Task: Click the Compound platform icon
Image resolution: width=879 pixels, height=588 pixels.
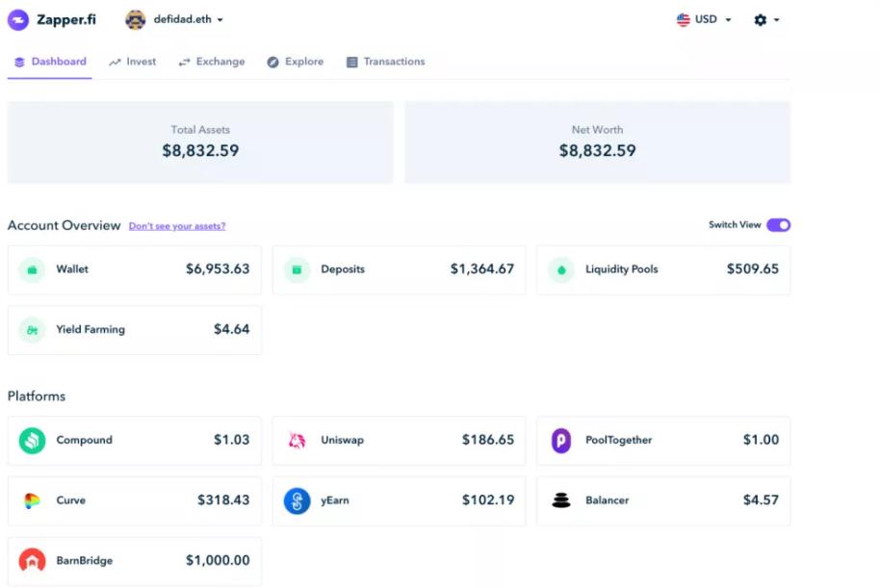Action: (32, 441)
